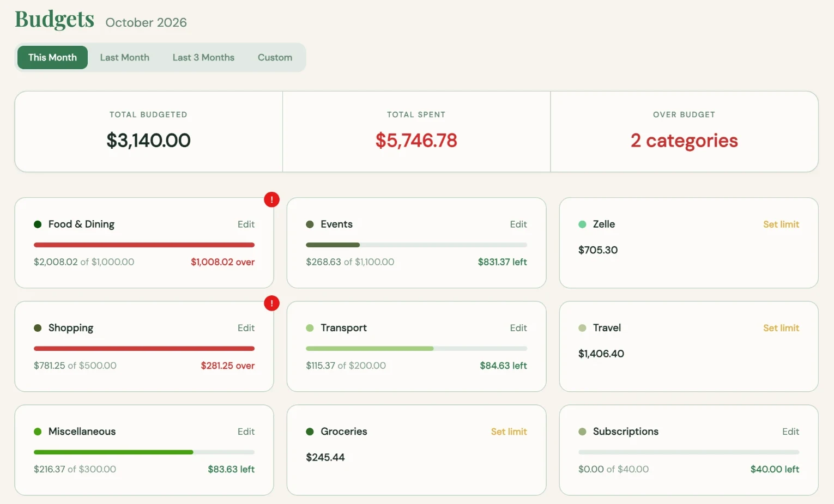Click the '$1,008.02 over' text

(x=222, y=262)
